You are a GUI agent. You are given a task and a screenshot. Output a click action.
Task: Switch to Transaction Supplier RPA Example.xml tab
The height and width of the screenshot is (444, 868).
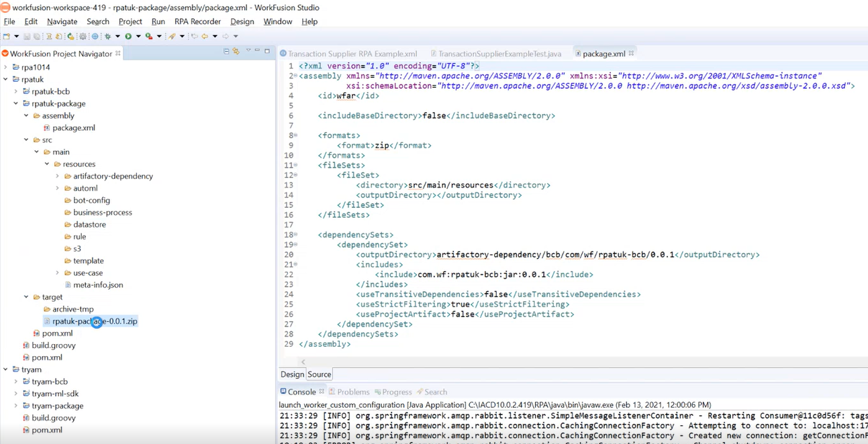click(348, 54)
